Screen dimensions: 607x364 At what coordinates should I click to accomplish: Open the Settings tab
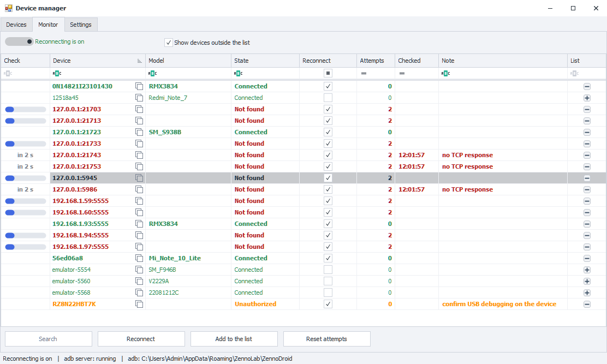[x=81, y=25]
